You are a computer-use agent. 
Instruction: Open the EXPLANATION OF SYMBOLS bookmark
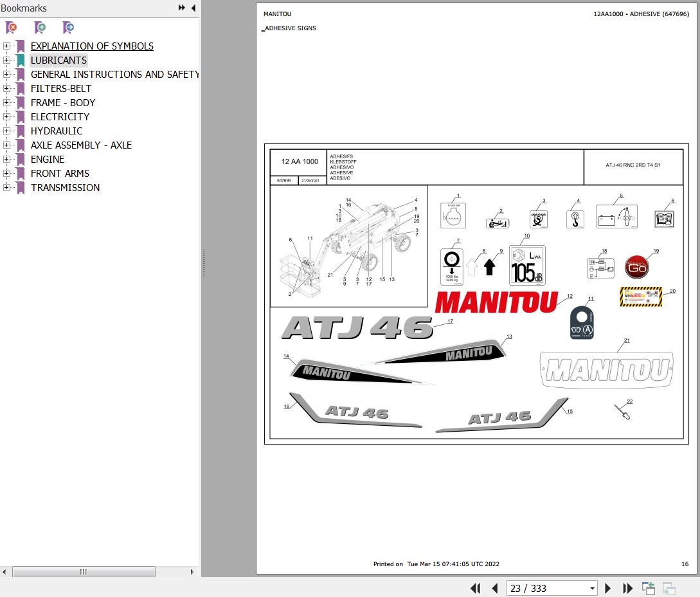tap(92, 46)
